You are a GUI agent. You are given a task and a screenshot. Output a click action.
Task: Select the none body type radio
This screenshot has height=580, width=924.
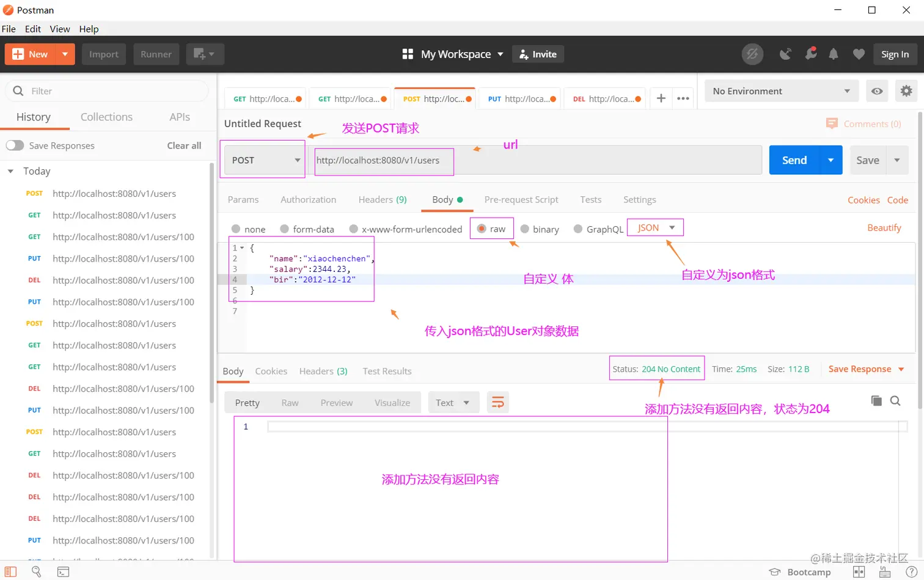pos(236,229)
